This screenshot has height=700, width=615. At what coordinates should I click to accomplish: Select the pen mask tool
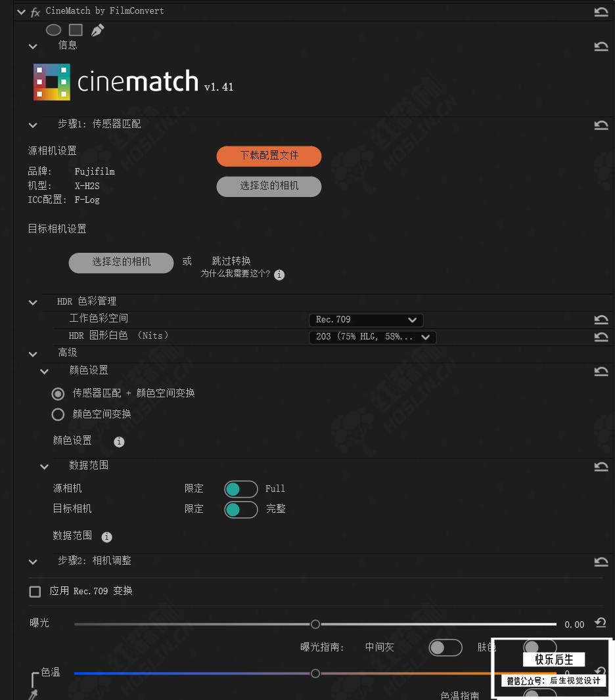coord(97,30)
